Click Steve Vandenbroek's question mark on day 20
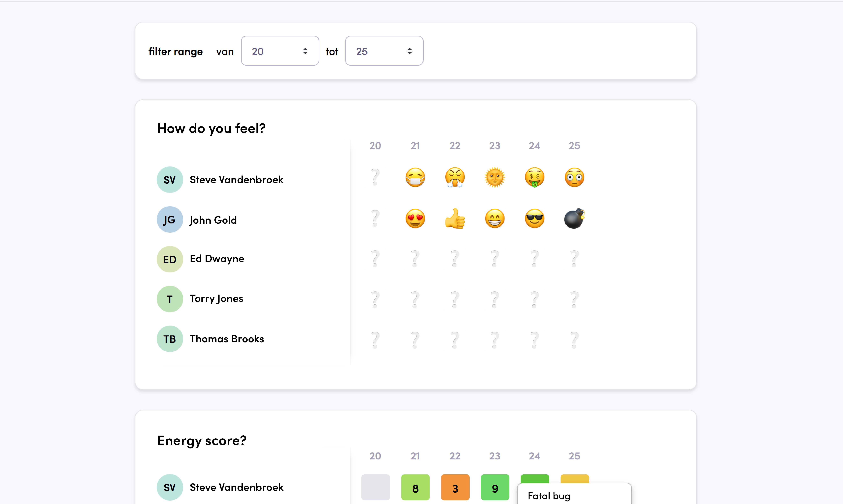Screen dimensions: 843x504 [x=375, y=178]
